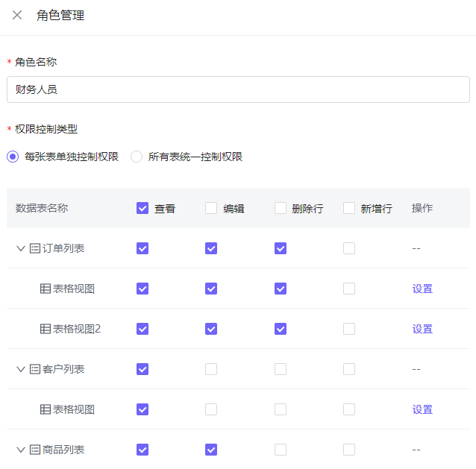Collapse the 客户列表 tree row

pos(21,369)
